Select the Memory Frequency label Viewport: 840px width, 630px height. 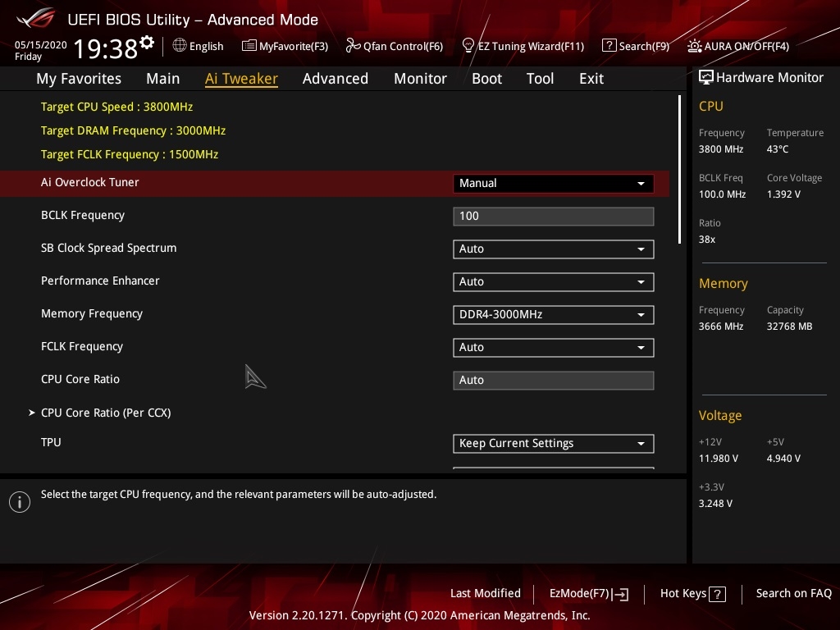pyautogui.click(x=92, y=313)
